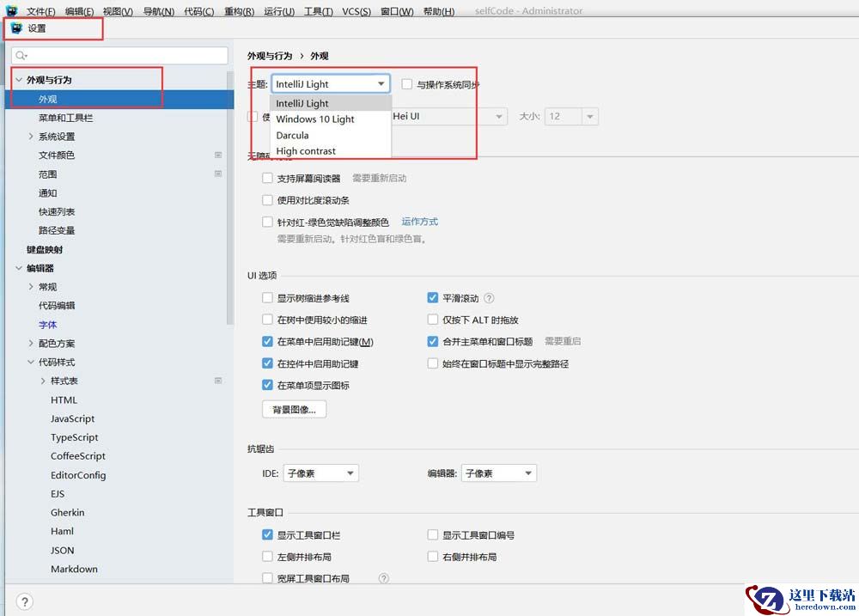
Task: Click the project-level icon on the 文件颜色 row
Action: (218, 156)
